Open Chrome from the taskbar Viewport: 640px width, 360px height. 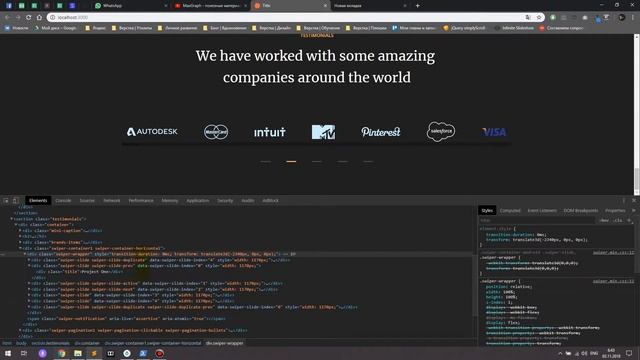point(61,353)
